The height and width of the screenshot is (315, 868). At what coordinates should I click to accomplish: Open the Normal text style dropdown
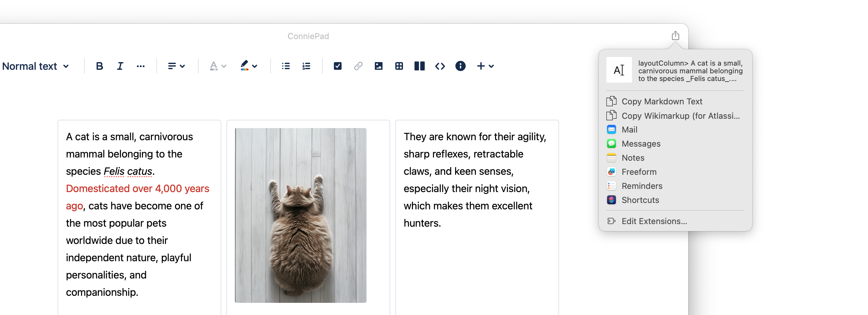coord(36,66)
